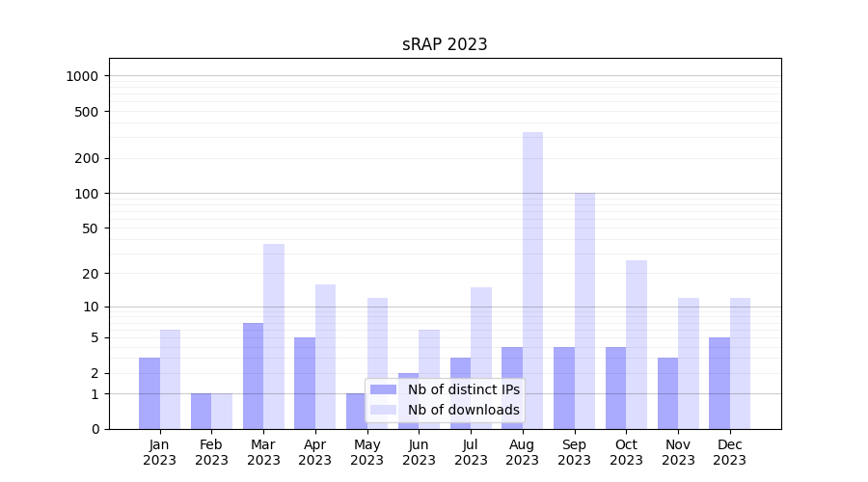This screenshot has width=868, height=482.
Task: Click the 1000 y-axis tick label
Action: pos(82,76)
